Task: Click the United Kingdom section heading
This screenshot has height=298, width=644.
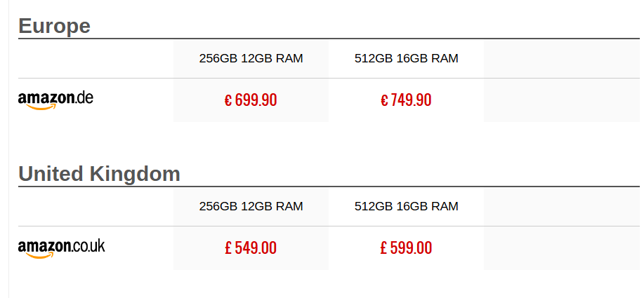Action: [x=99, y=174]
